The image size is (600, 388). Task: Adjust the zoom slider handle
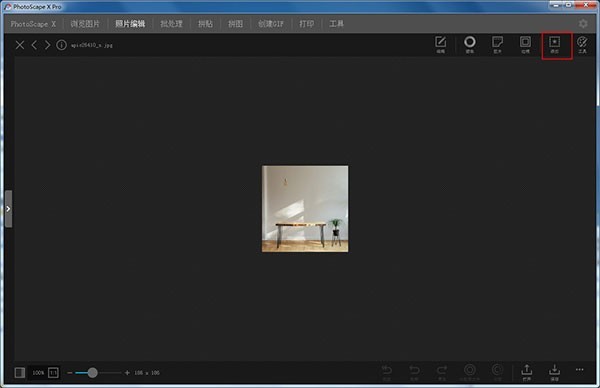(92, 373)
